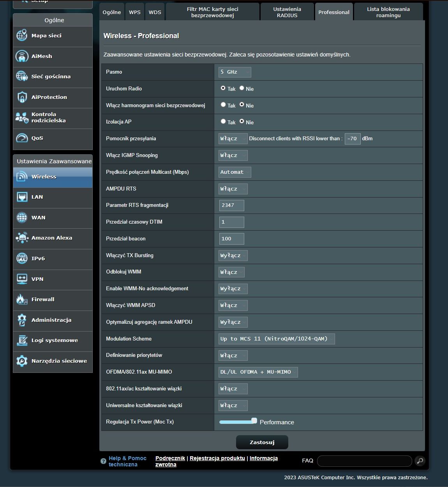This screenshot has height=487, width=448.
Task: Open the Filtr MAC karty sieci tab
Action: point(213,12)
